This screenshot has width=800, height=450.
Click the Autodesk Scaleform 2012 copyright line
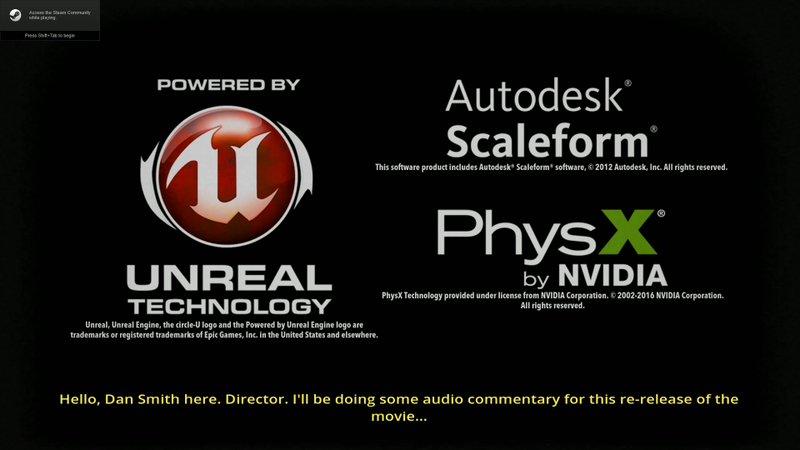[551, 167]
